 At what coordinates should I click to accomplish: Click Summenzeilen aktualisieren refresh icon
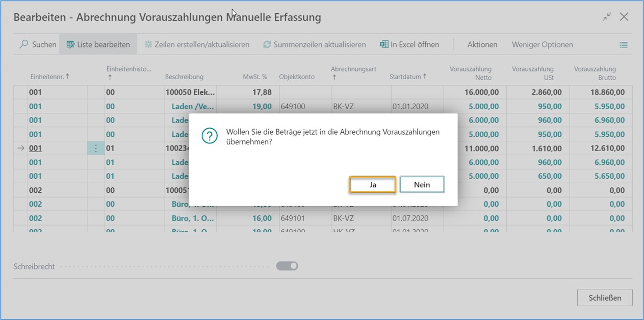[x=267, y=44]
